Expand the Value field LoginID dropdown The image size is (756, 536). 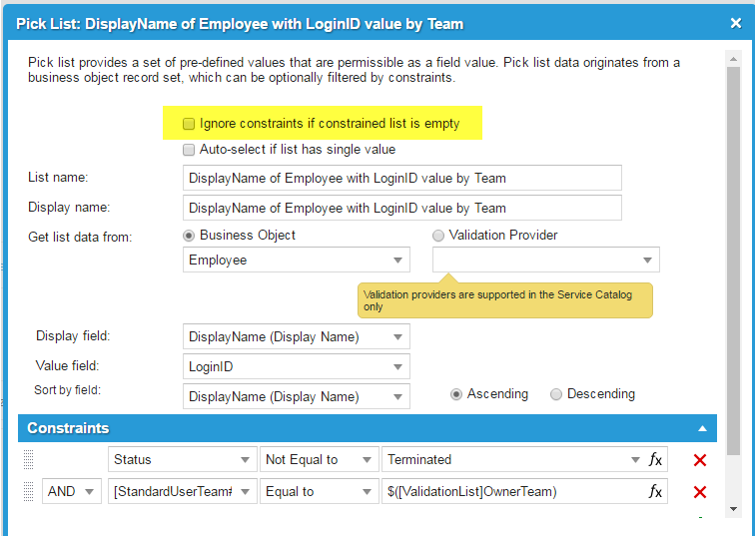297,366
